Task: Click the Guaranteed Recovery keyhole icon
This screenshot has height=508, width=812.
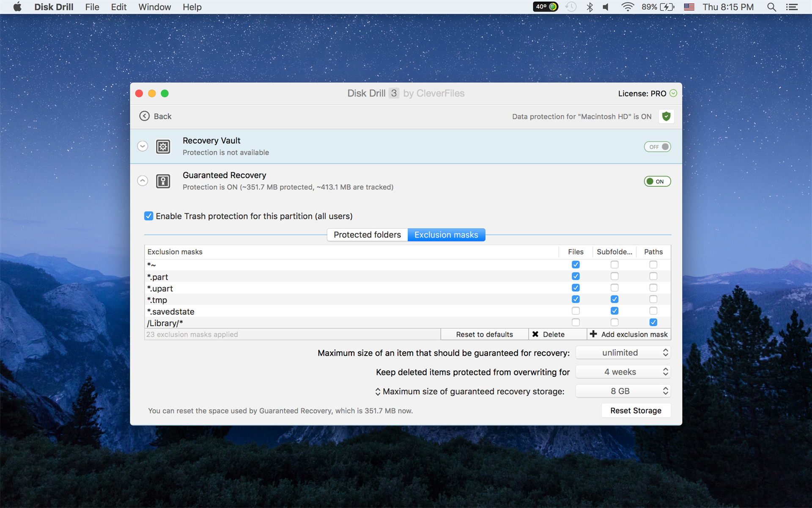Action: [x=163, y=181]
